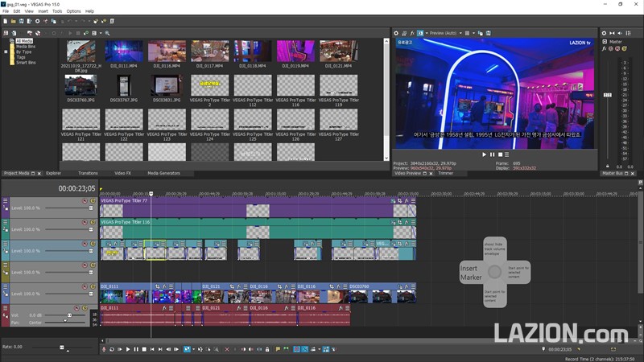Stop the preview in Video Preview window
The image size is (644, 362).
point(500,154)
